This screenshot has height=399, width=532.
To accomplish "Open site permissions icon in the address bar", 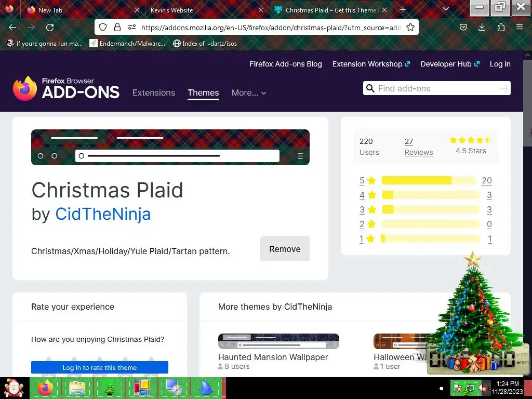I will (x=132, y=27).
